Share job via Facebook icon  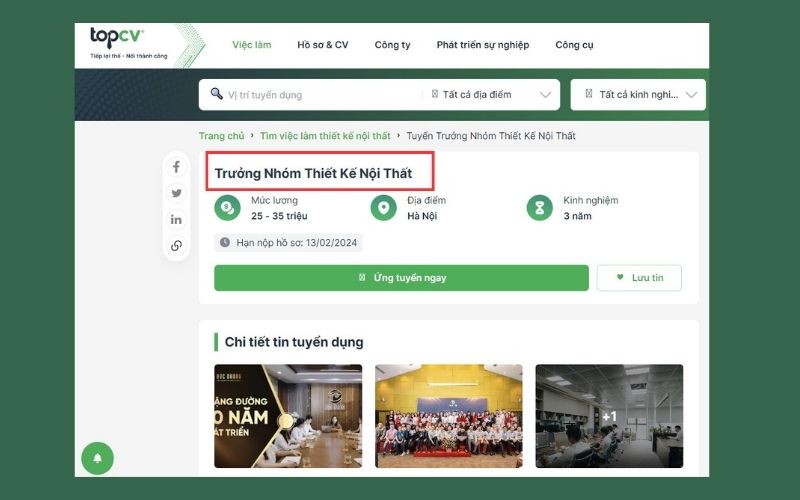[177, 167]
